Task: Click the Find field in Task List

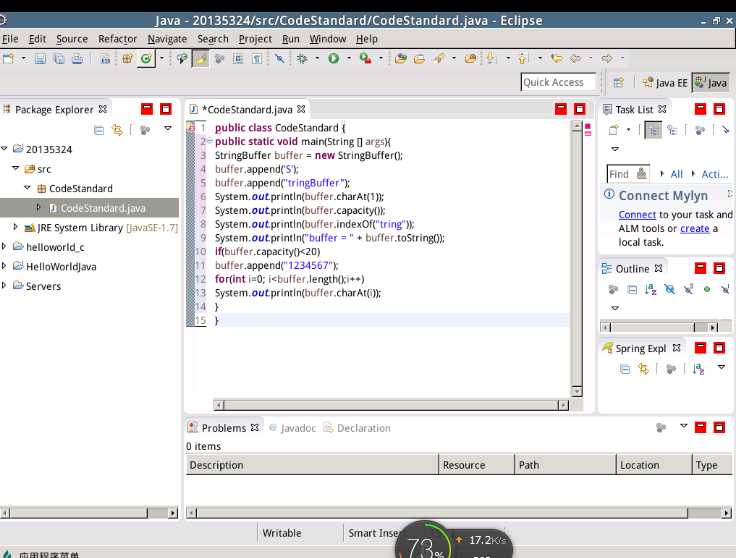Action: pyautogui.click(x=628, y=174)
